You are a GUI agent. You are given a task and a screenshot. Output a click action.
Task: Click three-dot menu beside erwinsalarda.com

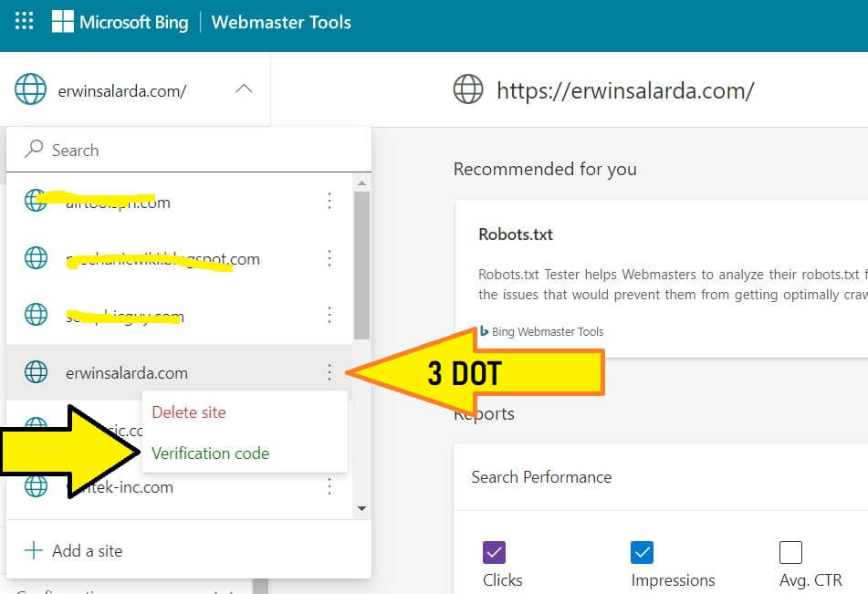click(x=329, y=372)
